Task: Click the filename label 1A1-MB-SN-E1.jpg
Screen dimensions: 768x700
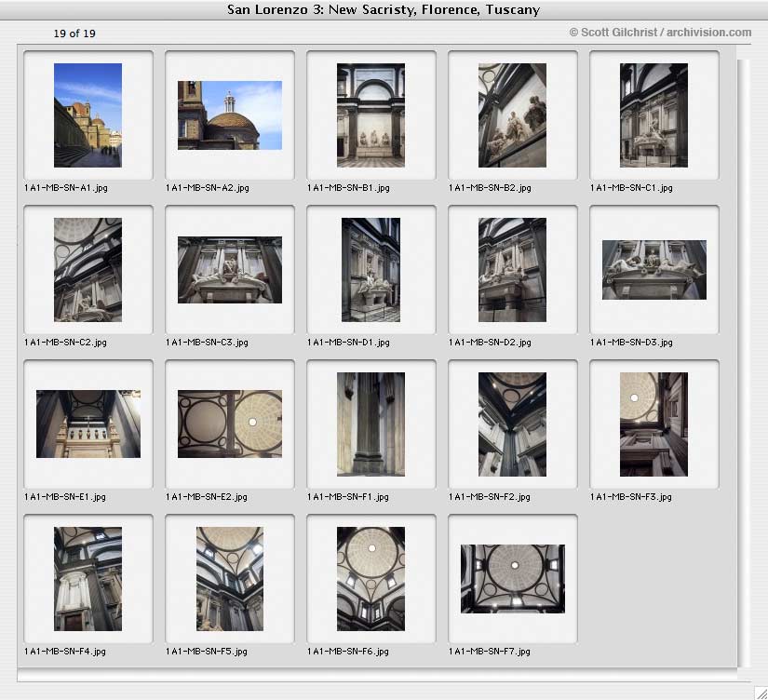Action: 64,497
